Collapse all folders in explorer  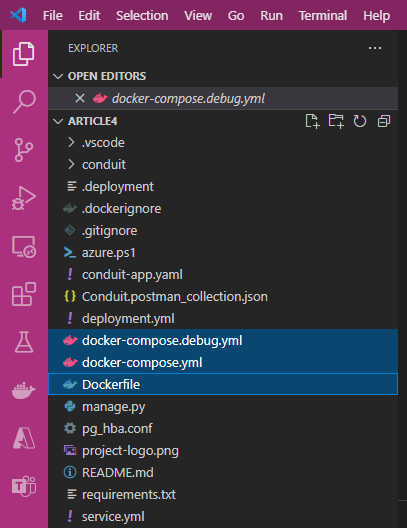point(384,121)
